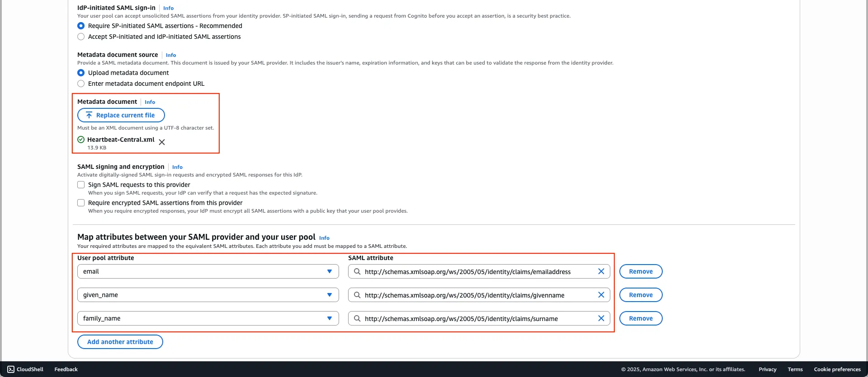Clear the emailaddress SAML attribute field
This screenshot has height=377, width=868.
[x=601, y=271]
